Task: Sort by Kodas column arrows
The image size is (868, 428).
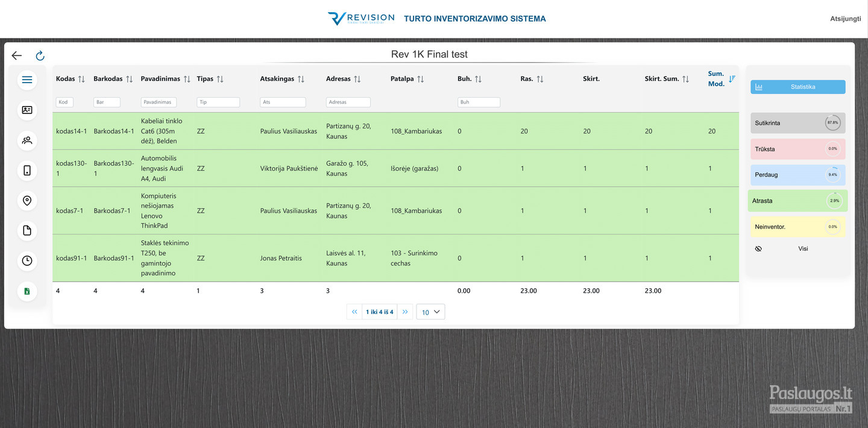Action: (81, 79)
